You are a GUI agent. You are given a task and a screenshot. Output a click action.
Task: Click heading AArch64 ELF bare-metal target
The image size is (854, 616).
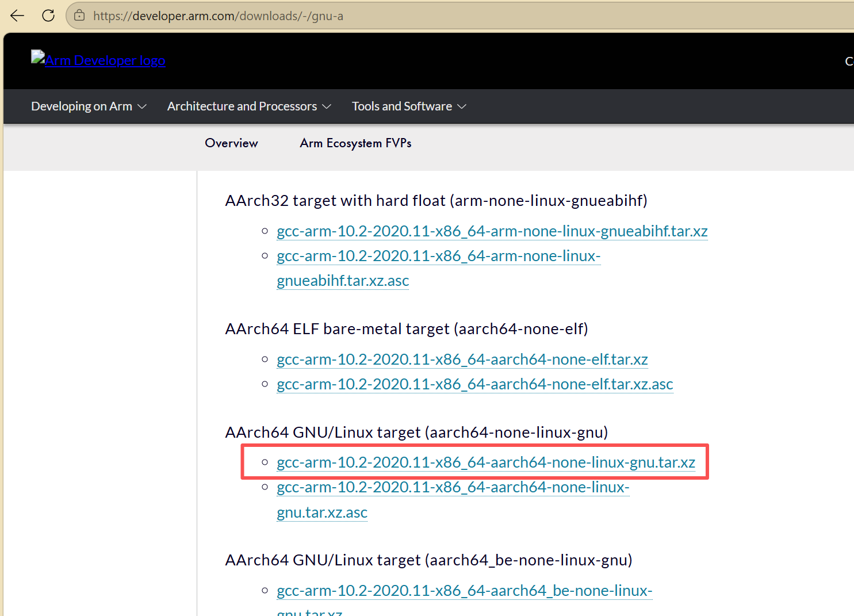pyautogui.click(x=407, y=329)
